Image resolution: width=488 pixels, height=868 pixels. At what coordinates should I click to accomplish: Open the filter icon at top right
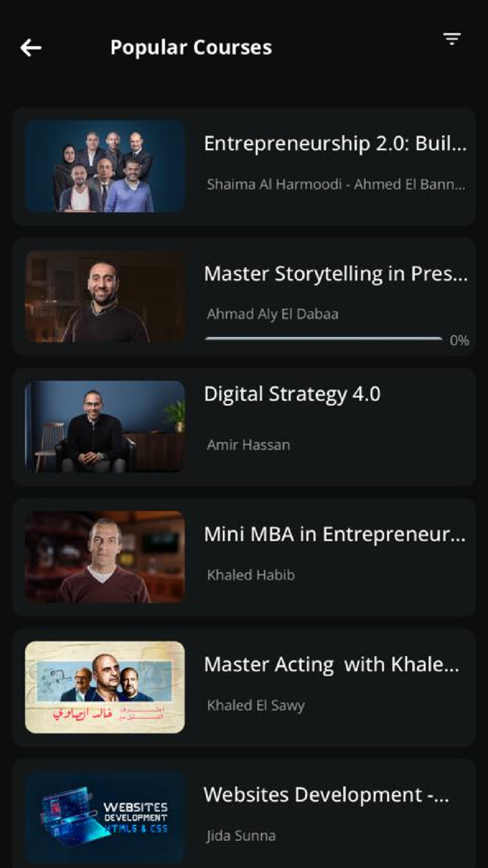(x=452, y=39)
